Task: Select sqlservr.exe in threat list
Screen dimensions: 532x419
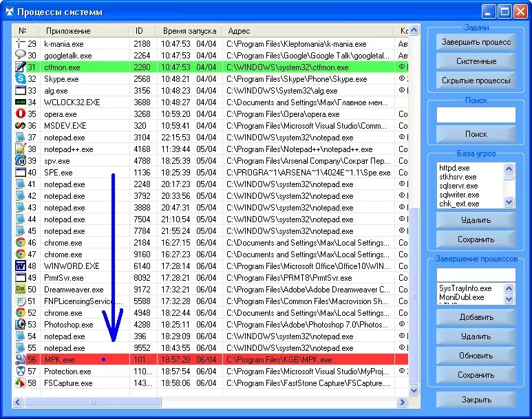Action: 458,186
